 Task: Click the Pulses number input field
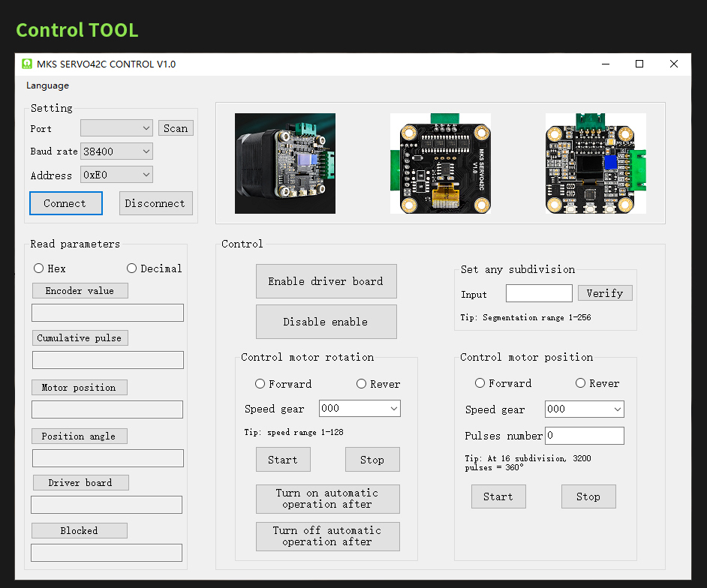coord(584,436)
